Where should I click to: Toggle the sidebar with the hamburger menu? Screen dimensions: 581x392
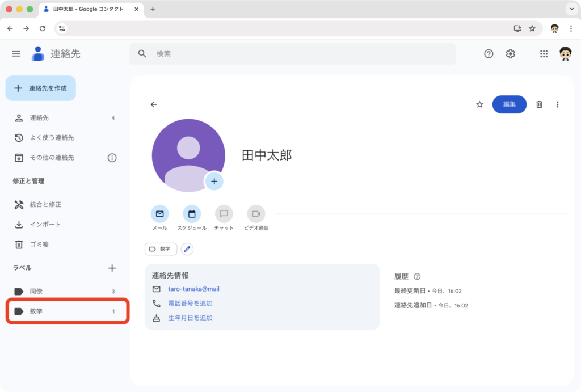pos(16,53)
